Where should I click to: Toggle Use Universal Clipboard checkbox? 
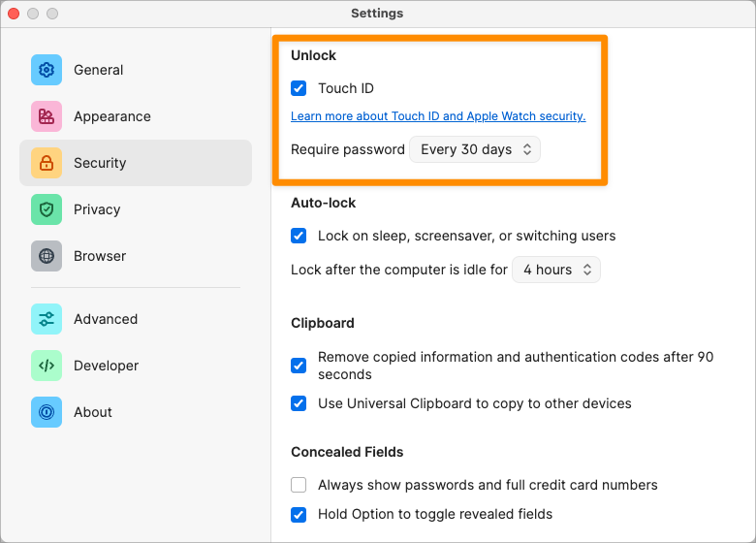(x=299, y=403)
